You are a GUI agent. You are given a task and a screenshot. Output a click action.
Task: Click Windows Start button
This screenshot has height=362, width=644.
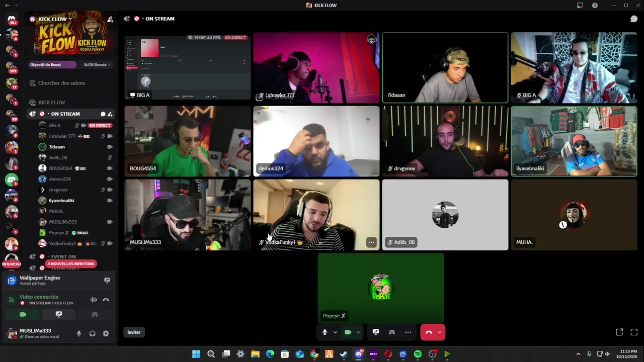[196, 354]
